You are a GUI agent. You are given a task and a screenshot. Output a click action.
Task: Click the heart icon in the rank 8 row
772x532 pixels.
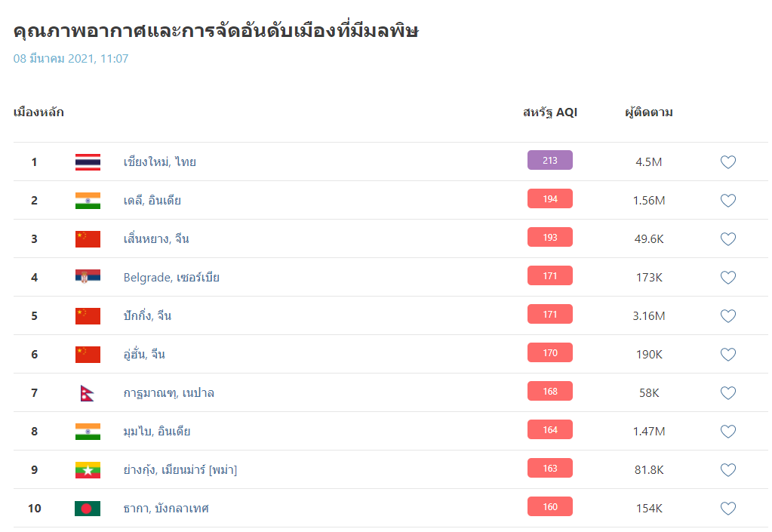point(727,431)
